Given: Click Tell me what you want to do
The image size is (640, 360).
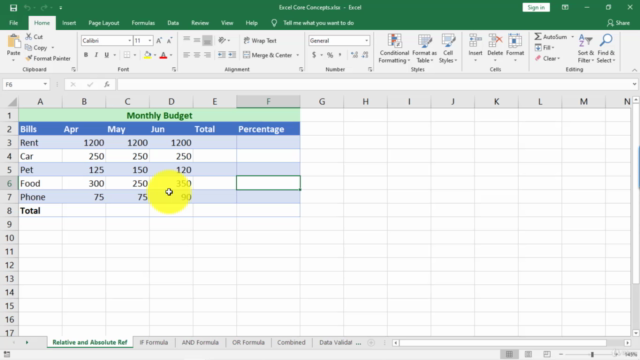Looking at the screenshot, I should [x=318, y=23].
